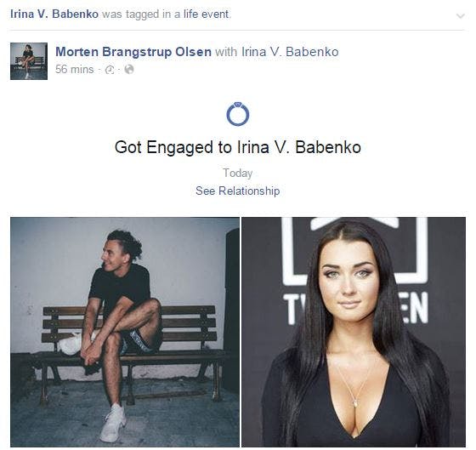Click the '56 mins' post timestamp
This screenshot has width=476, height=450.
tap(75, 70)
